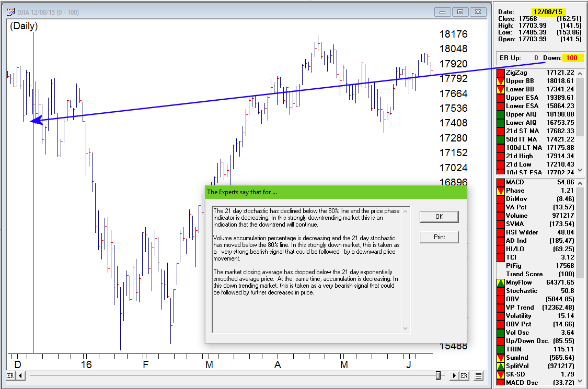
Task: Click the signal icon beside SumInd
Action: click(x=500, y=358)
